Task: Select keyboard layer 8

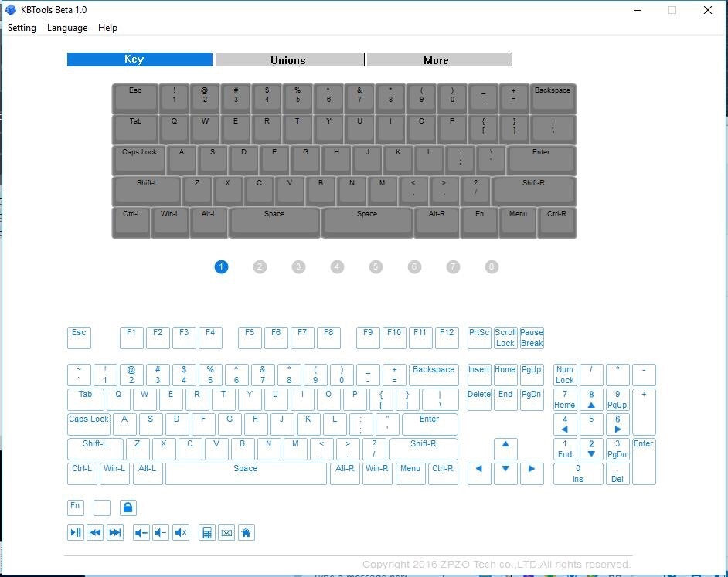Action: coord(492,266)
